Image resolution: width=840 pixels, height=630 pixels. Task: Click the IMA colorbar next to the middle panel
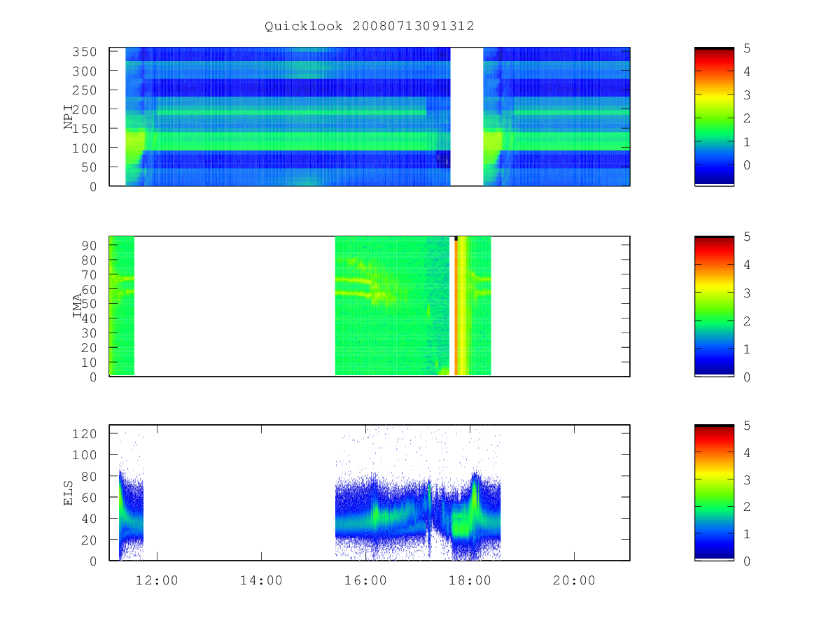pyautogui.click(x=714, y=306)
